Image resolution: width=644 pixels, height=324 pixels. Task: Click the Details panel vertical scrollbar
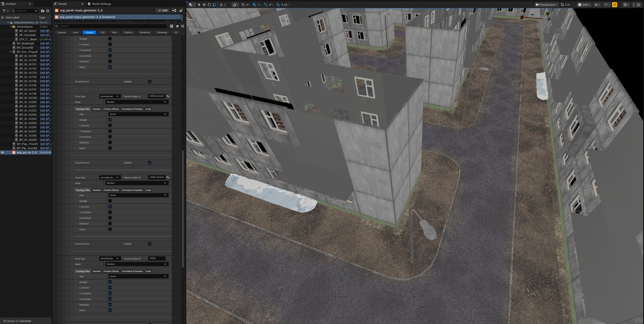pos(183,209)
